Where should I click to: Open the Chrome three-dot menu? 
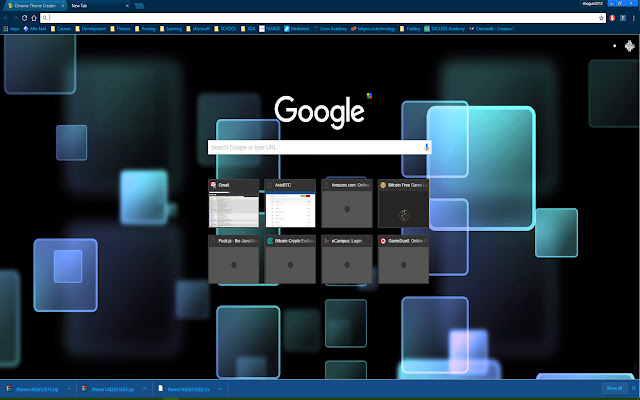[633, 18]
